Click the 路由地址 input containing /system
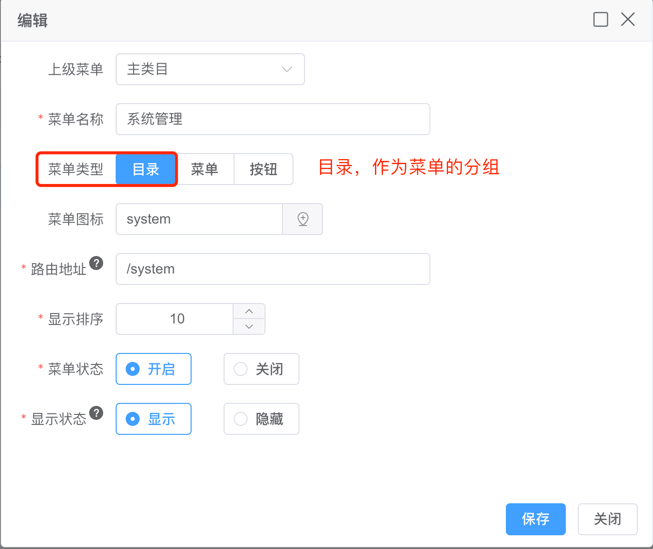This screenshot has width=653, height=549. click(x=272, y=269)
